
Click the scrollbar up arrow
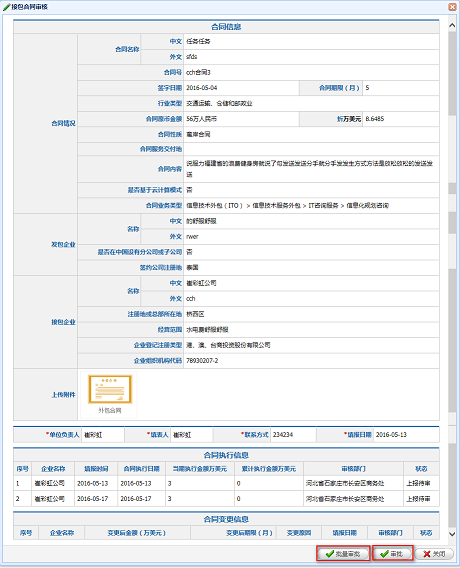pyautogui.click(x=452, y=25)
